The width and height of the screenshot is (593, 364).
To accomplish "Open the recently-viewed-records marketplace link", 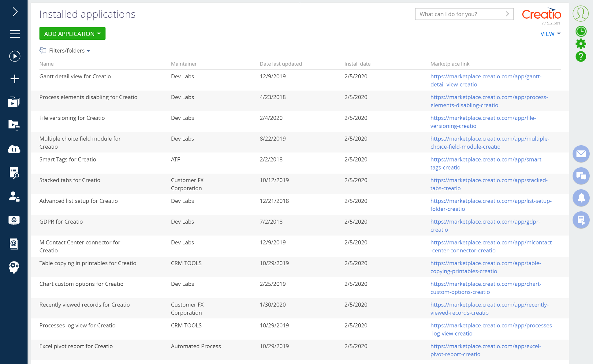I will 490,309.
